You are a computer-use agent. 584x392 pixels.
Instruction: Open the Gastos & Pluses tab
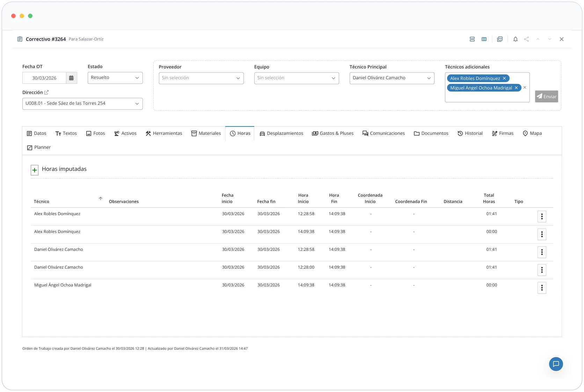click(333, 133)
